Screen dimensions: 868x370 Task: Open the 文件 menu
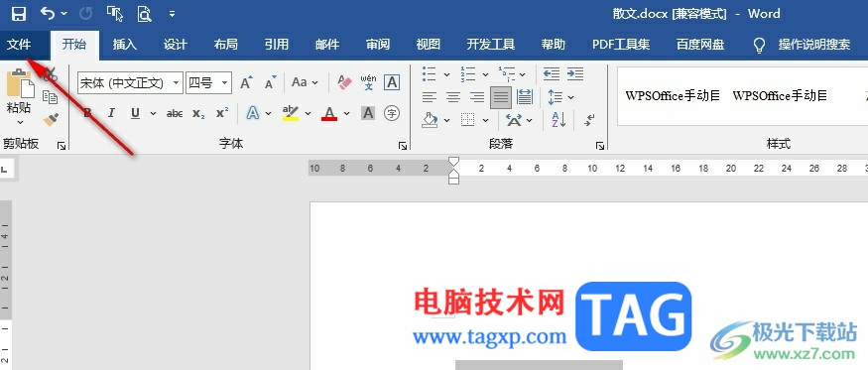pyautogui.click(x=19, y=45)
